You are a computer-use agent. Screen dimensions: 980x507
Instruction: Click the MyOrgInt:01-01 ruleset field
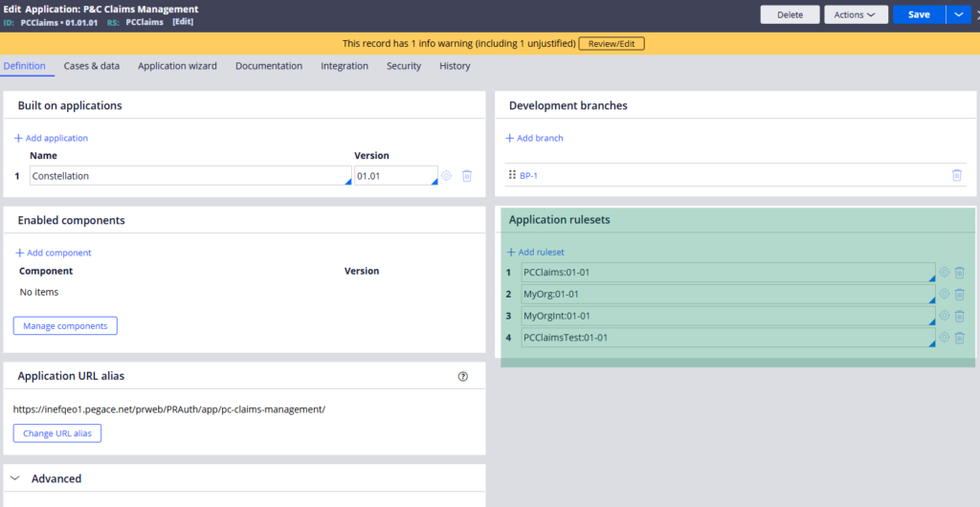click(728, 316)
